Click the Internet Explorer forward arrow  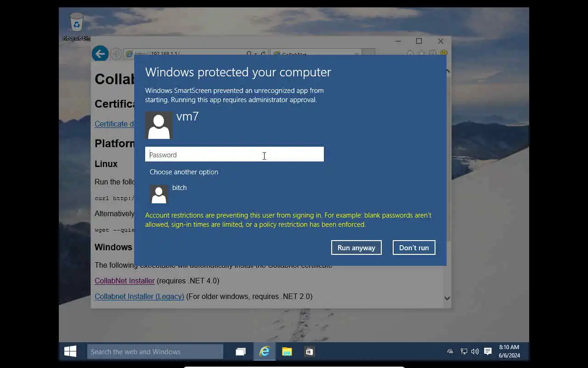[116, 54]
